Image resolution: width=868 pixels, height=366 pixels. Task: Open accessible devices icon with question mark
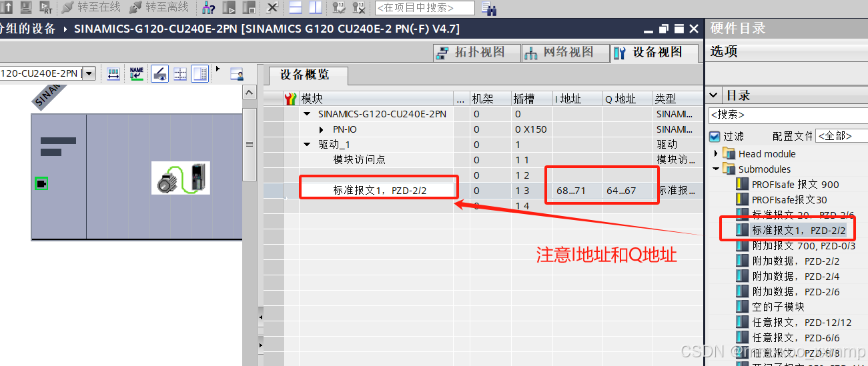point(208,7)
